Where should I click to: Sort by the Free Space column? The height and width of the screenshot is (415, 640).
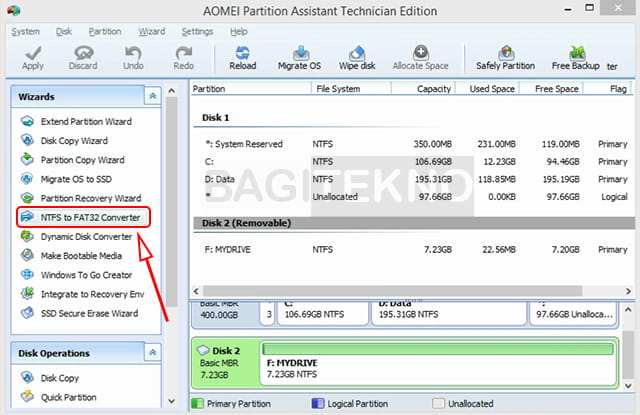pyautogui.click(x=551, y=89)
